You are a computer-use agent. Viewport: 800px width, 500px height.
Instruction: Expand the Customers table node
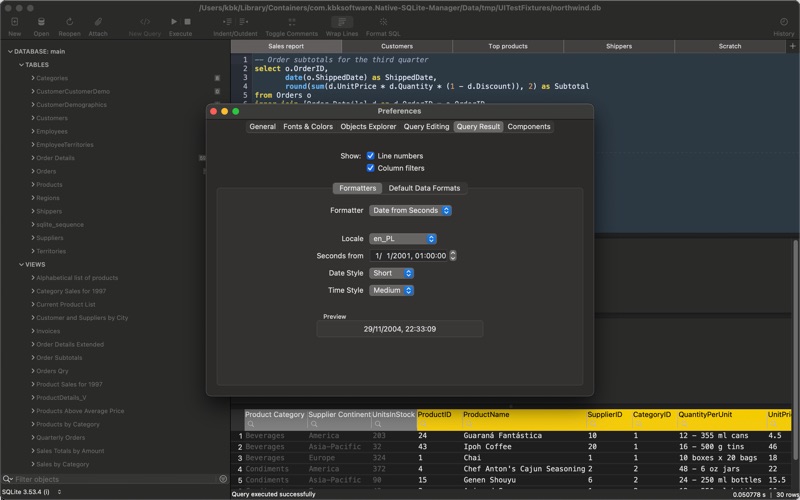pyautogui.click(x=33, y=118)
